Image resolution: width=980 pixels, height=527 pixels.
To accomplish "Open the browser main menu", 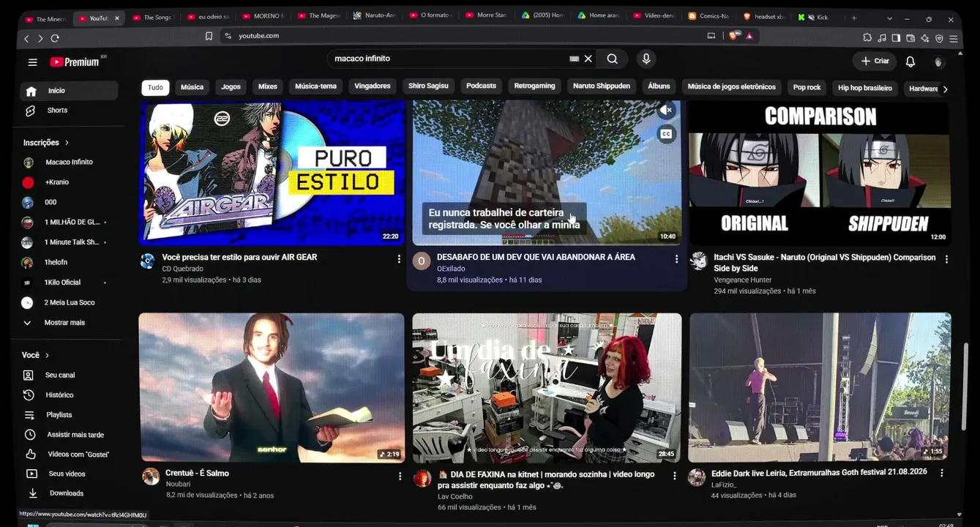I will point(954,38).
